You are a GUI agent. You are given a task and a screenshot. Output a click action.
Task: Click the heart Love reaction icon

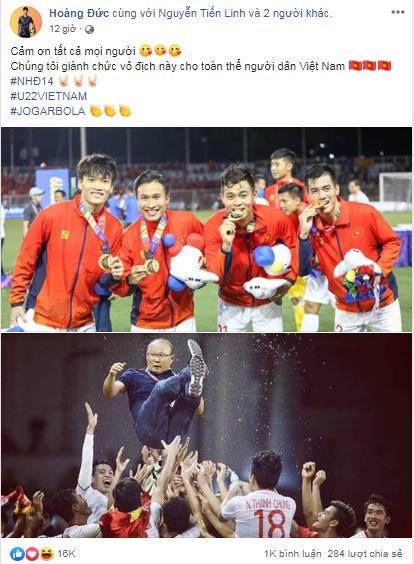point(32,554)
